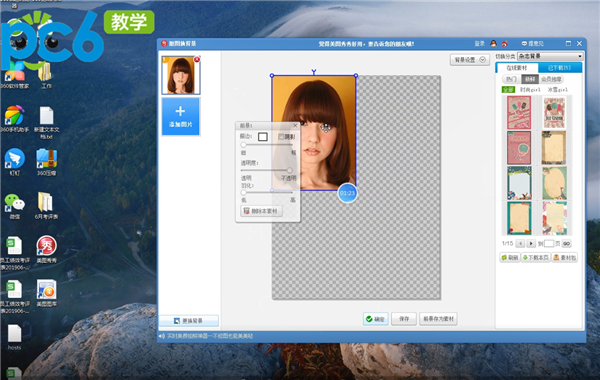The image size is (600, 380).
Task: Open the 杂志背景 category combo box
Action: 550,56
